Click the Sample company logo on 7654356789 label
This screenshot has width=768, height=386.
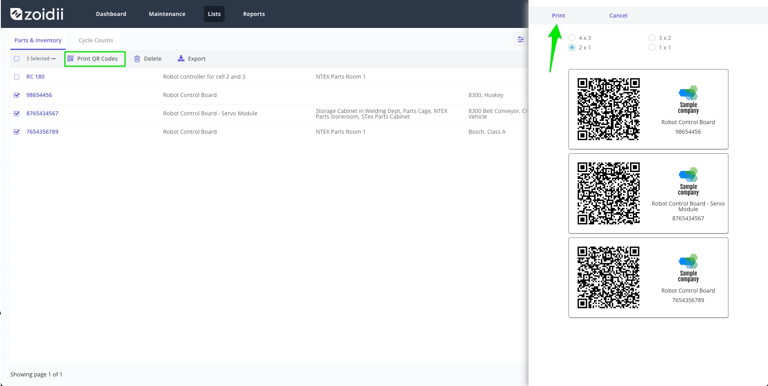coord(688,268)
